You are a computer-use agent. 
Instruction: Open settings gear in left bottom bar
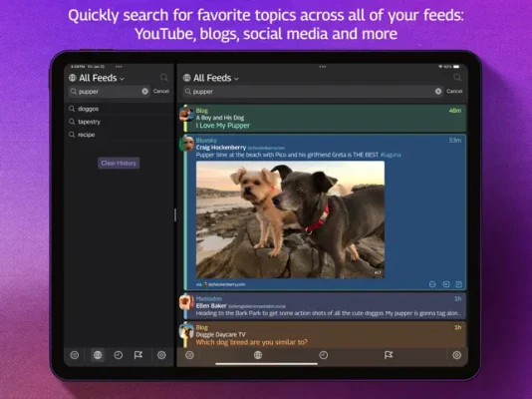(161, 355)
